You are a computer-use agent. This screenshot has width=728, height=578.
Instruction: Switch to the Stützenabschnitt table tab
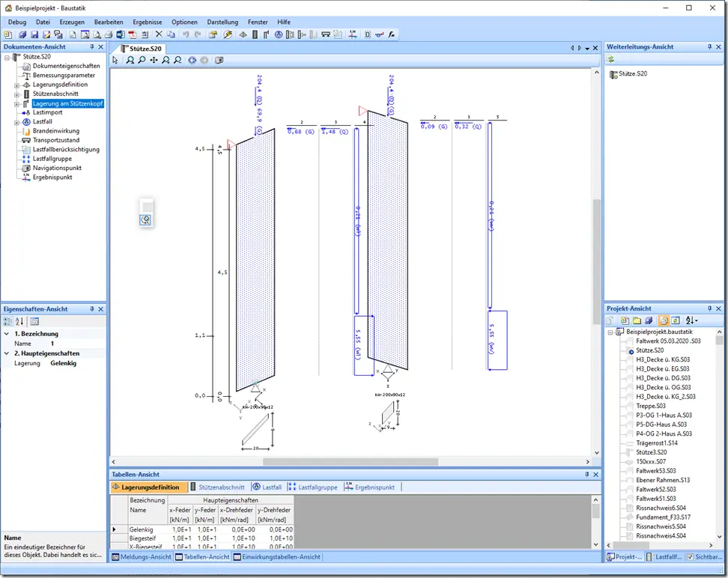217,487
